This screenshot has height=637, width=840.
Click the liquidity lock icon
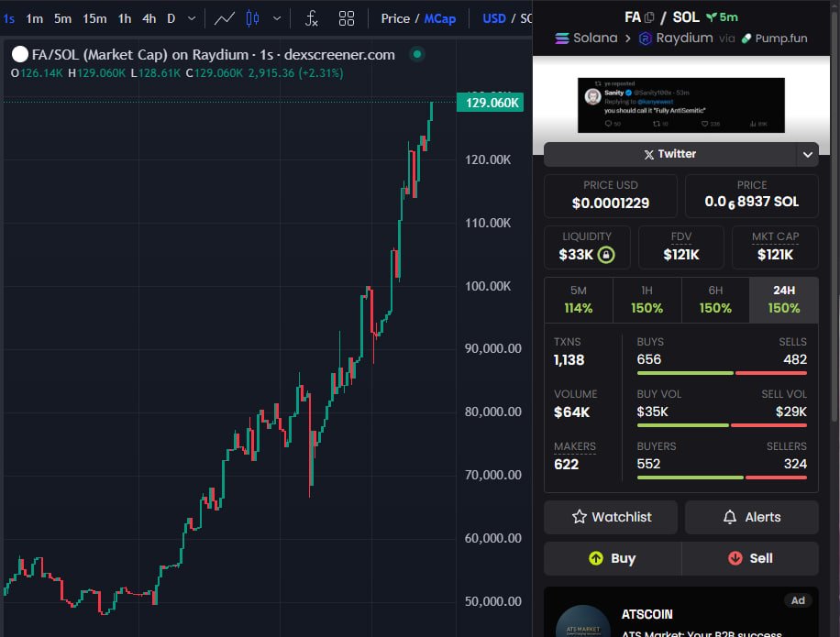pos(606,254)
